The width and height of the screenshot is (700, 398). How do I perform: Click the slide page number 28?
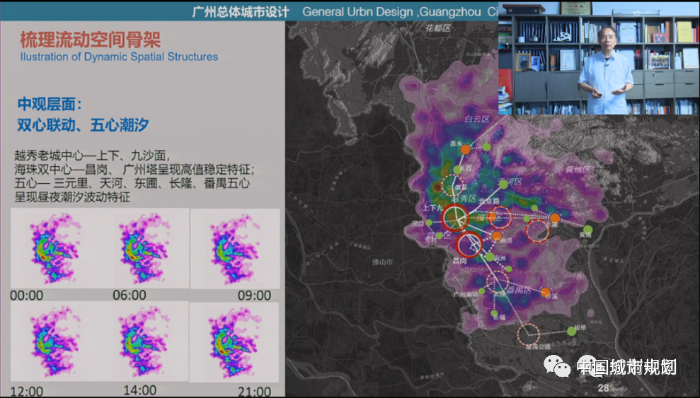604,388
